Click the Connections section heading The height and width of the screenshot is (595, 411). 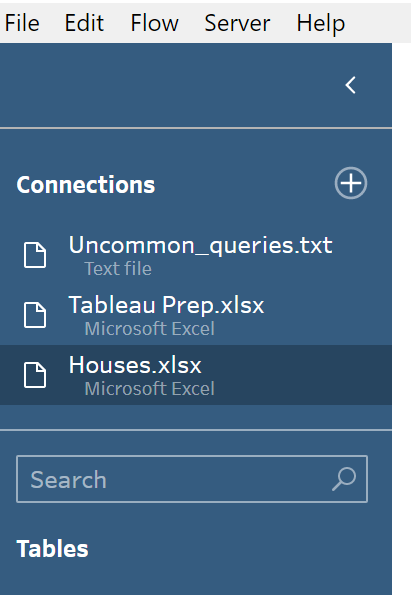(86, 185)
